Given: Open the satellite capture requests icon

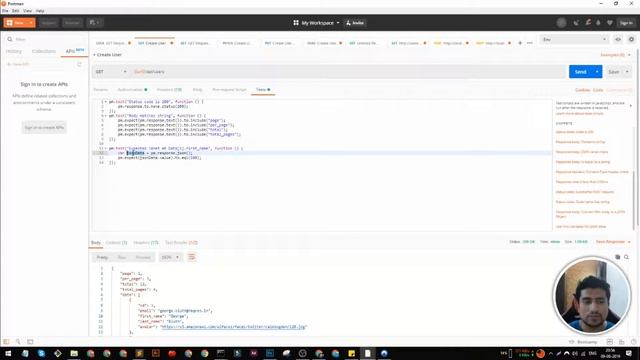Looking at the screenshot, I should [576, 23].
